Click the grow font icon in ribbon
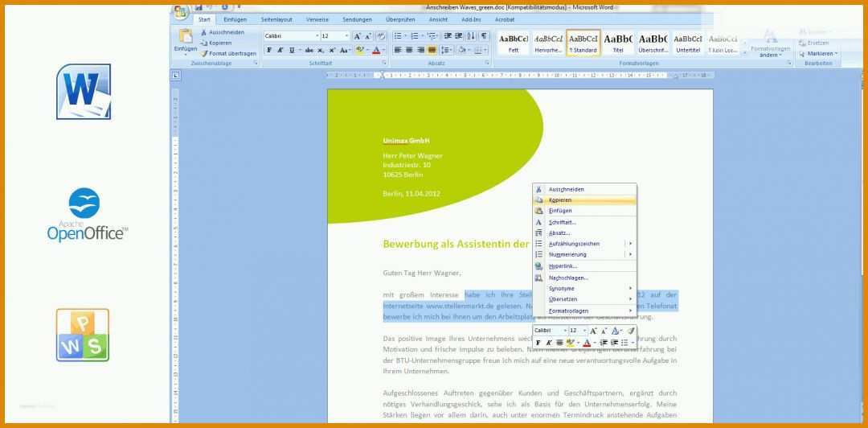The width and height of the screenshot is (868, 428). pyautogui.click(x=357, y=36)
